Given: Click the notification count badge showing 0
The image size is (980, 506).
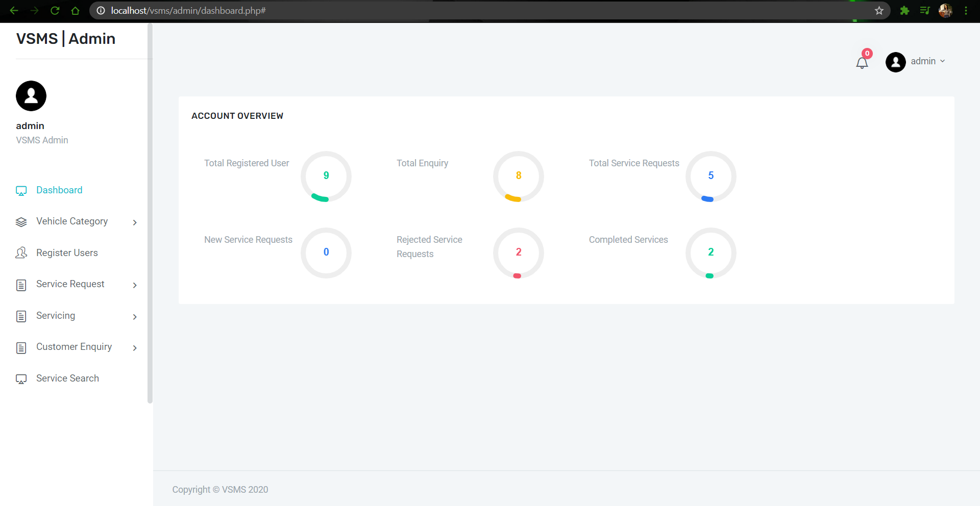Looking at the screenshot, I should pos(867,53).
